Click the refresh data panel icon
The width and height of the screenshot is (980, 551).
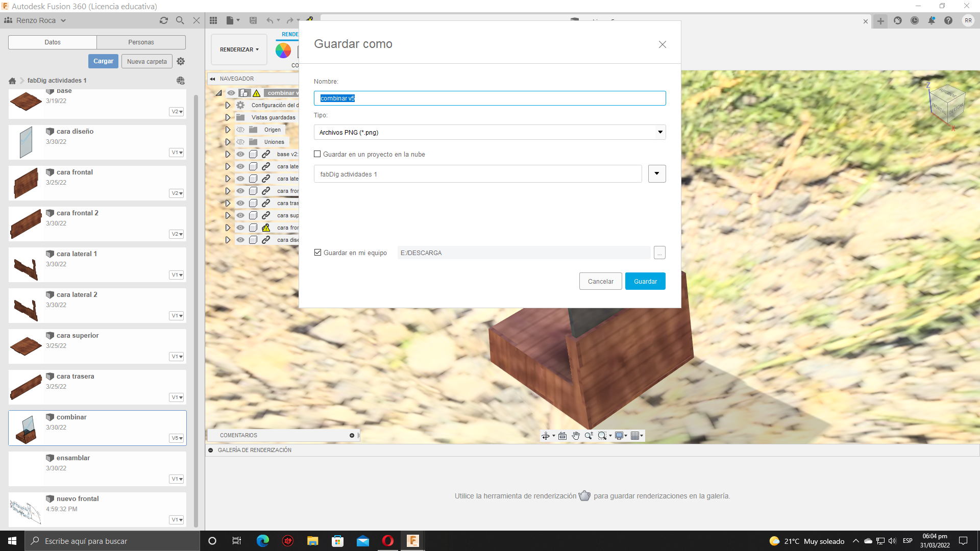point(163,20)
